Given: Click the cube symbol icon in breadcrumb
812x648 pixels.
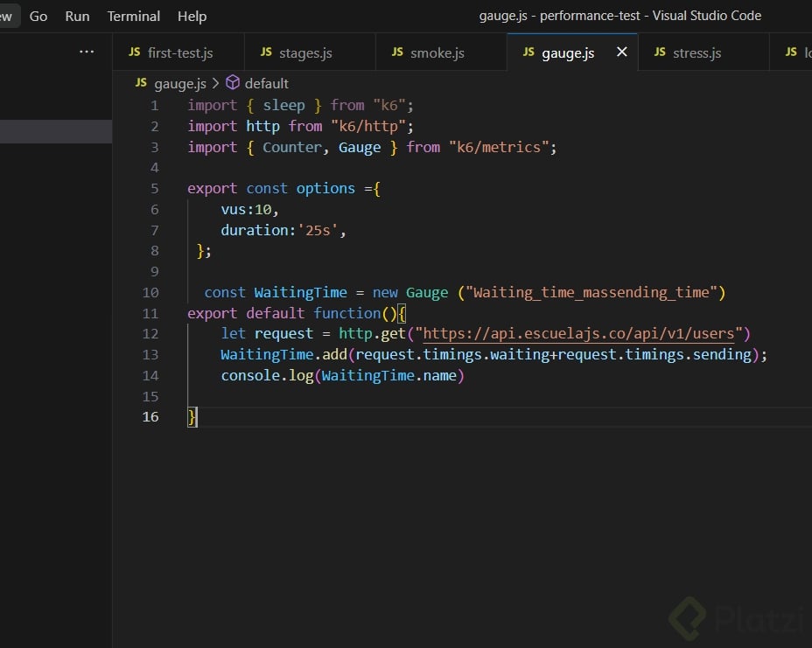Looking at the screenshot, I should (233, 83).
